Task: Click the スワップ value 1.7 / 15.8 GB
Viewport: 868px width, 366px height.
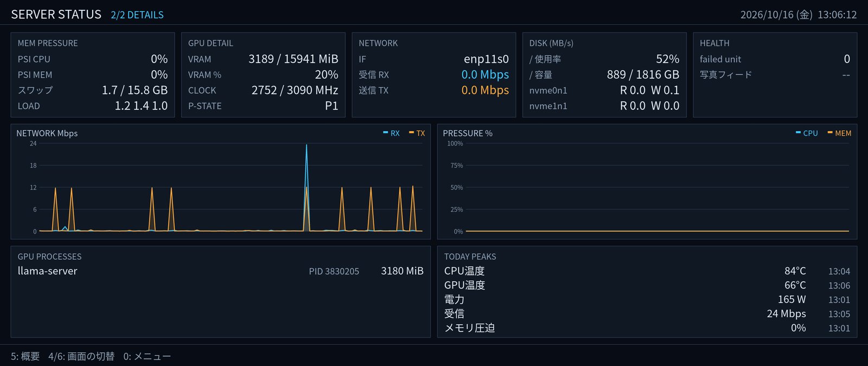Action: [x=135, y=91]
